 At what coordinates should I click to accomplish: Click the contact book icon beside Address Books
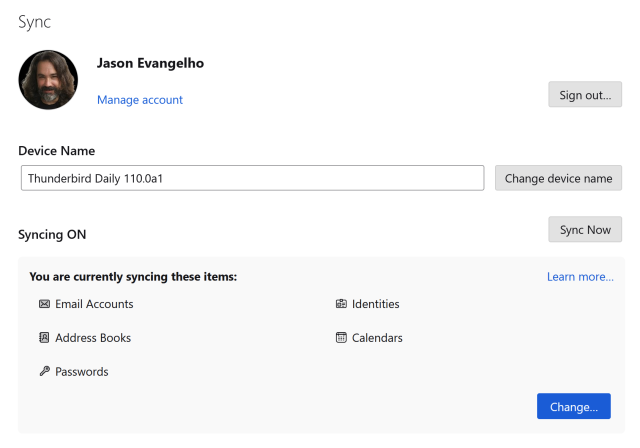pos(44,338)
